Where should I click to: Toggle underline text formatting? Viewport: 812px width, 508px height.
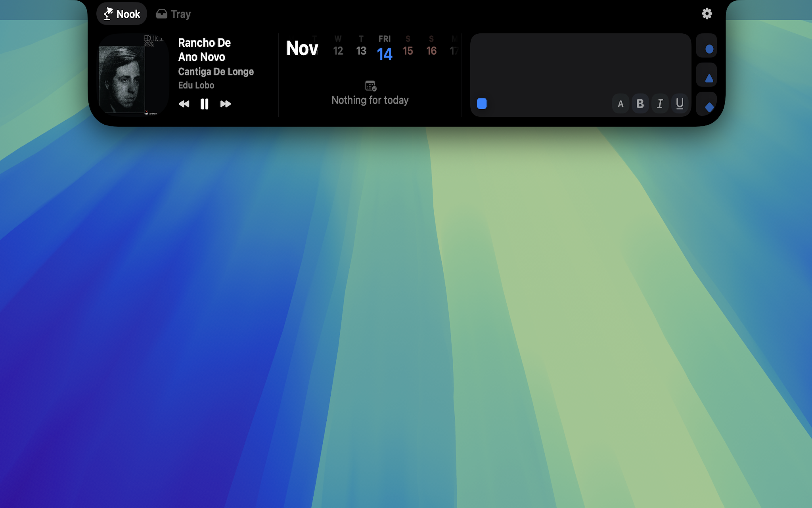680,104
